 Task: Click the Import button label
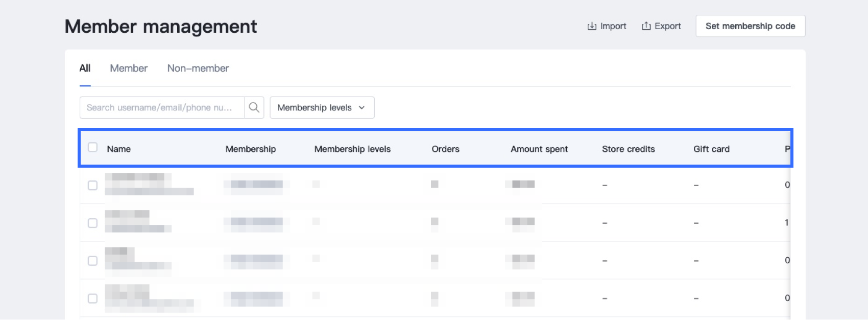pyautogui.click(x=613, y=26)
